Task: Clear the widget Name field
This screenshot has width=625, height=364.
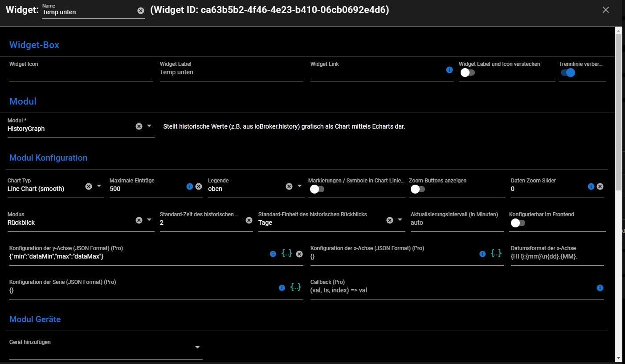Action: coord(141,11)
